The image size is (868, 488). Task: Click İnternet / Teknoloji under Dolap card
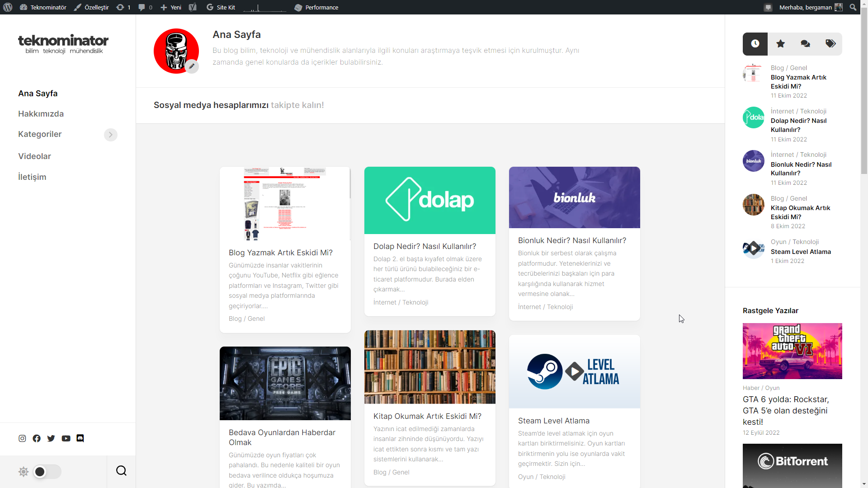click(401, 302)
